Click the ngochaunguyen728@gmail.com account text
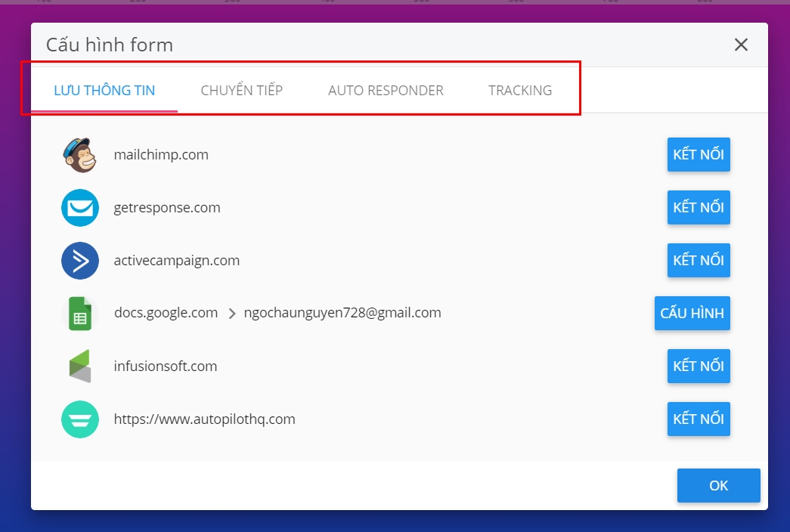This screenshot has width=790, height=532. [x=342, y=313]
